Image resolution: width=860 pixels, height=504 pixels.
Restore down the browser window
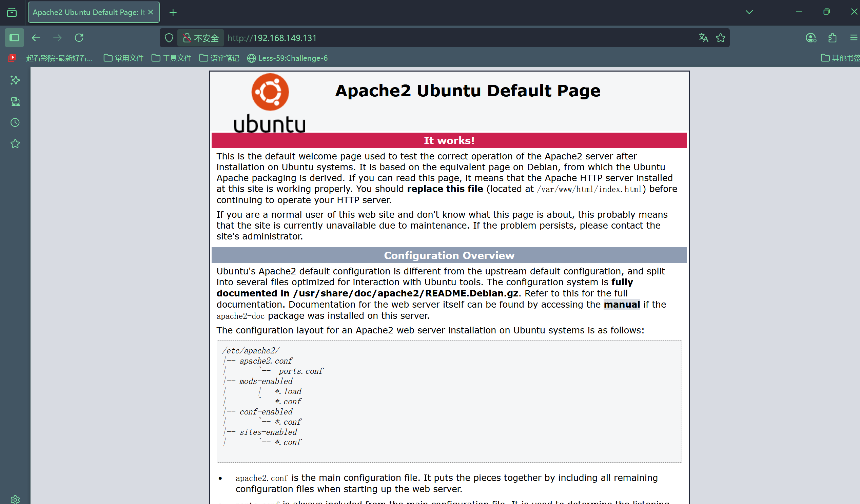pos(826,12)
